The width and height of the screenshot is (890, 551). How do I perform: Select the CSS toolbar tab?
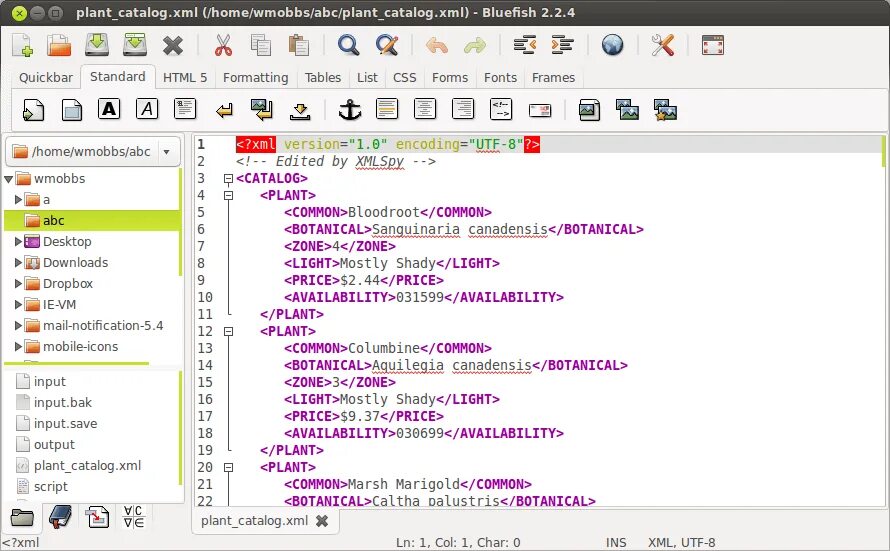click(x=405, y=78)
